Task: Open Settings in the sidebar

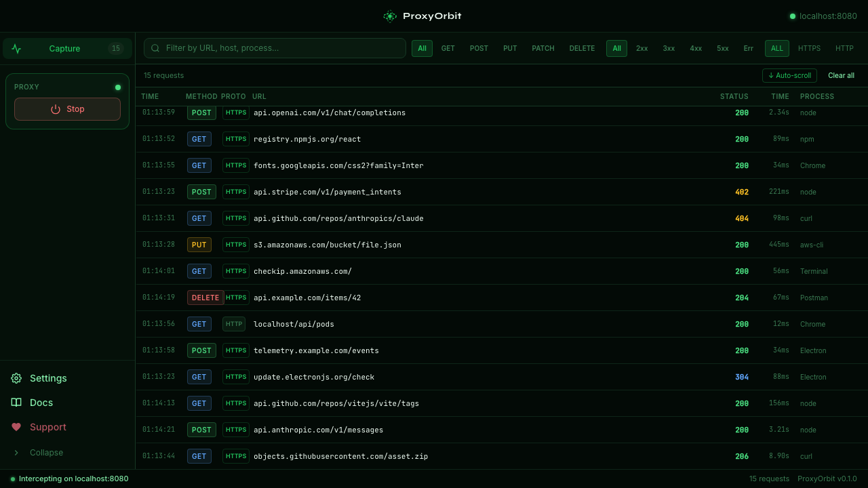Action: coord(67,378)
